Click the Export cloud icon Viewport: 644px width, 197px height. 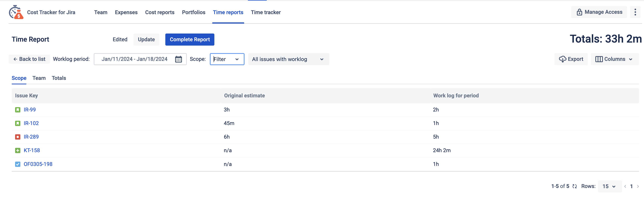click(563, 59)
